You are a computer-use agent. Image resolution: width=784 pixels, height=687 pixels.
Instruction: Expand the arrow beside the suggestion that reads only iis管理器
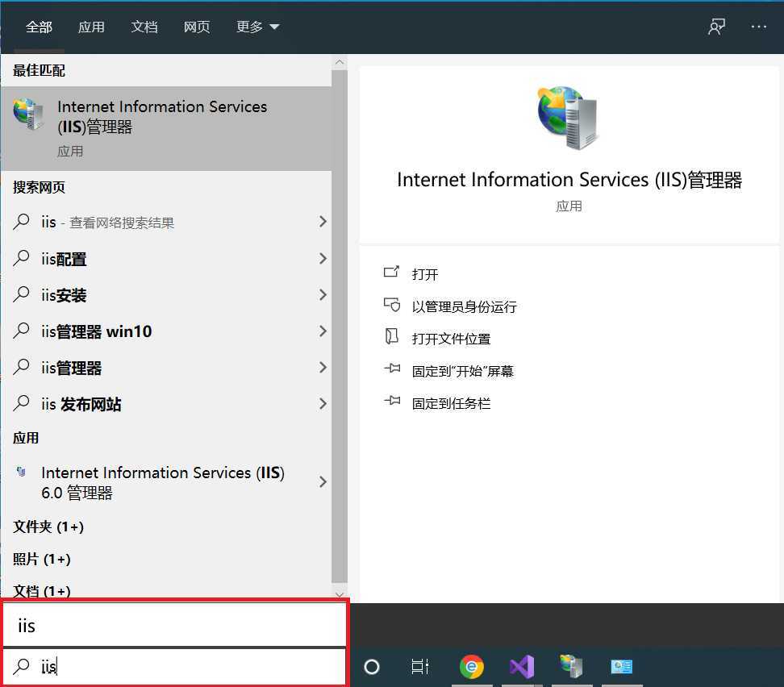click(x=323, y=368)
